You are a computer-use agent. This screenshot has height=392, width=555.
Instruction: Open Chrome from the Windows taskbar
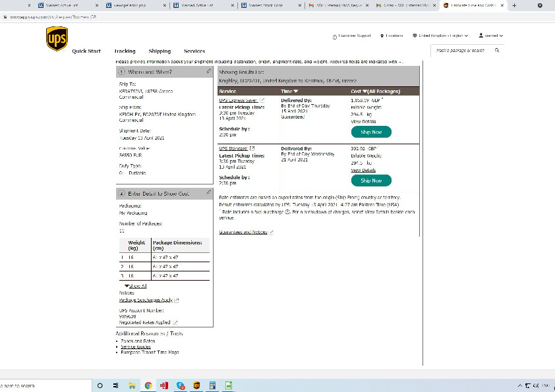coord(148,385)
